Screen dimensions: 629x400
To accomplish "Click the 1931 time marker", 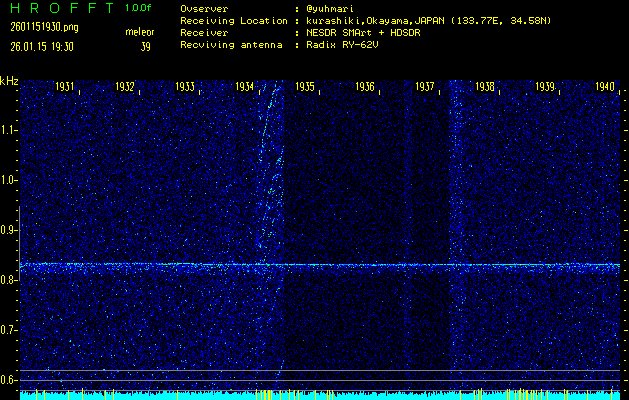I will pos(66,87).
